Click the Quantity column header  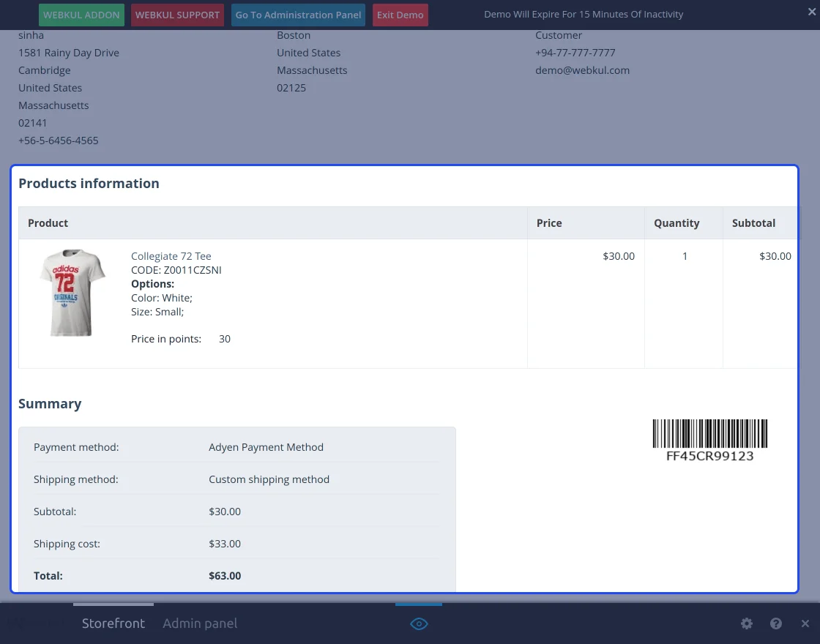click(x=676, y=223)
